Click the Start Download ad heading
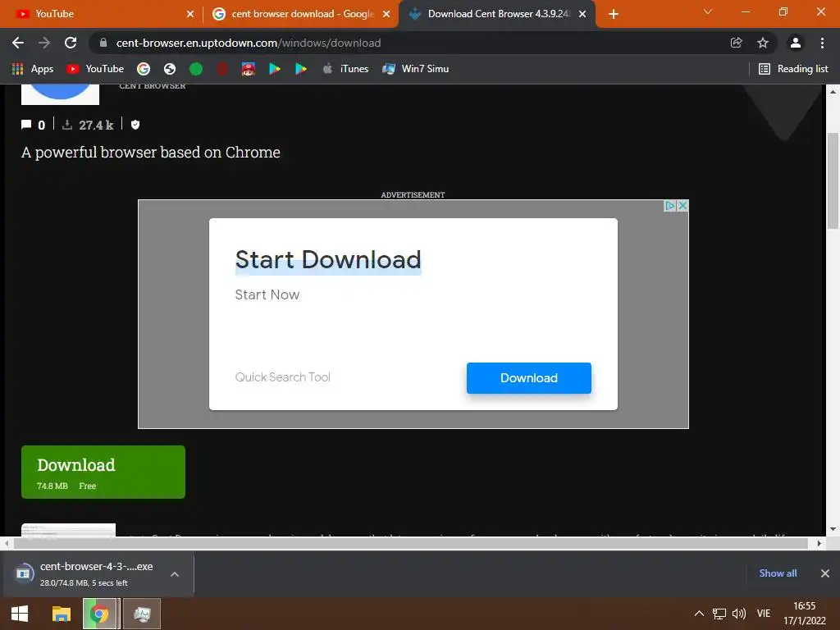 [x=328, y=260]
